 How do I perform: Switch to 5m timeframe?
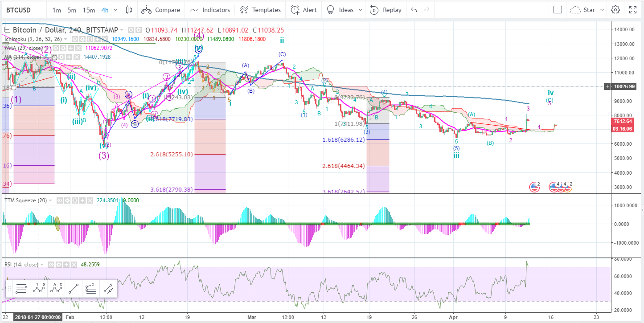click(72, 10)
